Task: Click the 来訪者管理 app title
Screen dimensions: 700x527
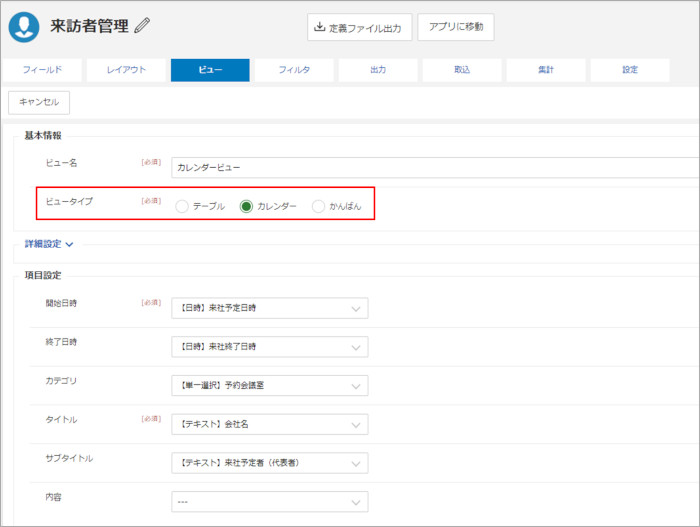Action: (89, 25)
